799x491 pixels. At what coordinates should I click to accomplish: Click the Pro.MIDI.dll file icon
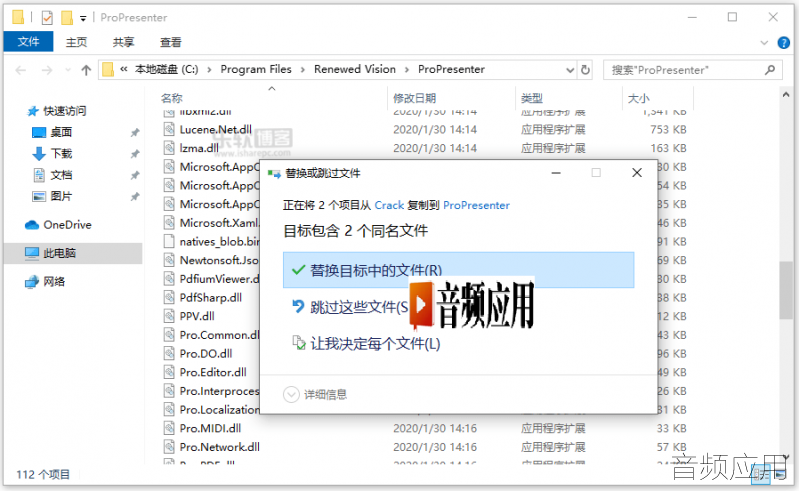pyautogui.click(x=169, y=428)
